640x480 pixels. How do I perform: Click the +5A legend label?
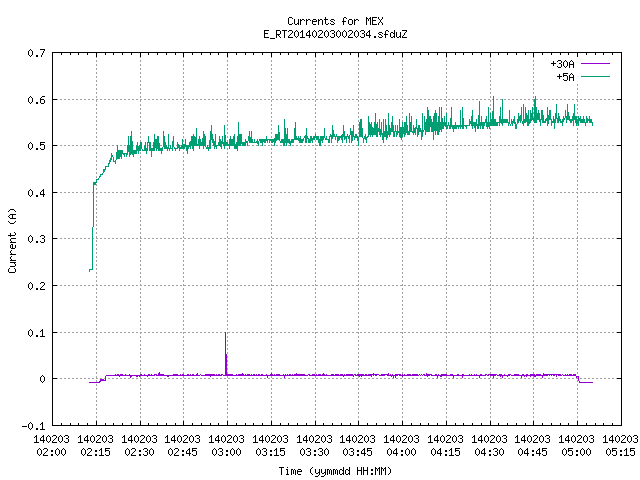coord(565,77)
